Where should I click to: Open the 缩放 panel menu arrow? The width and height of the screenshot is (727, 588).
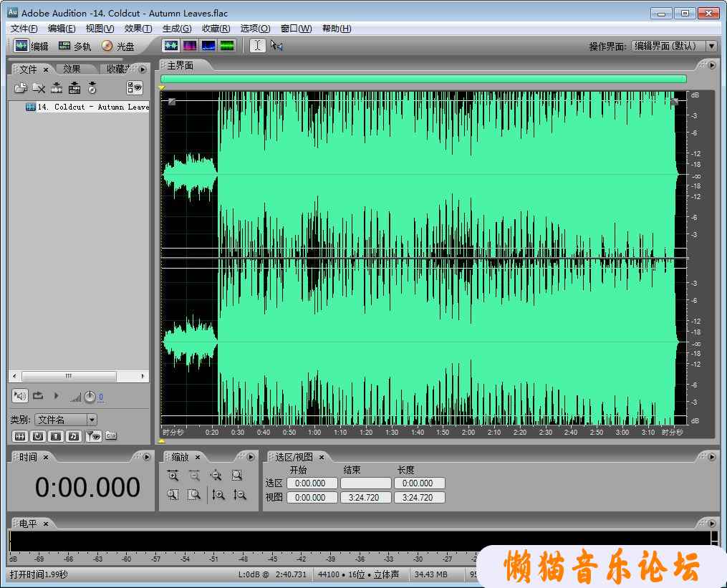point(251,457)
